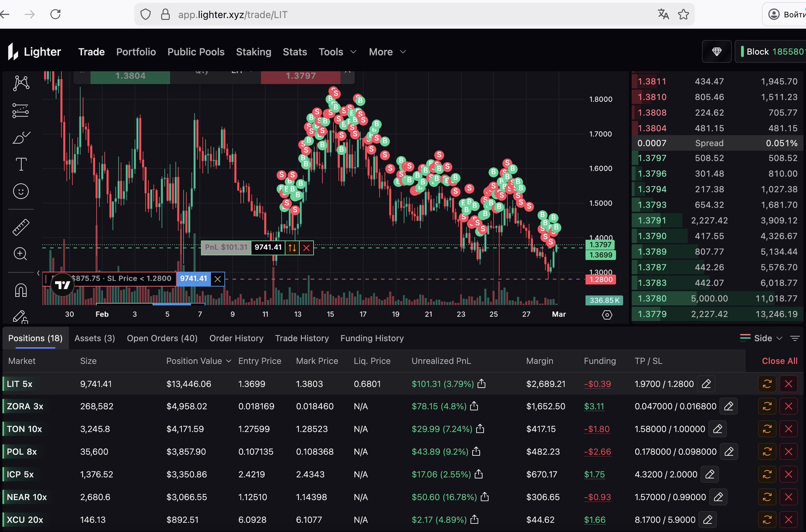806x532 pixels.
Task: Cancel the 1.2800 stop-loss order on chart
Action: pos(218,279)
